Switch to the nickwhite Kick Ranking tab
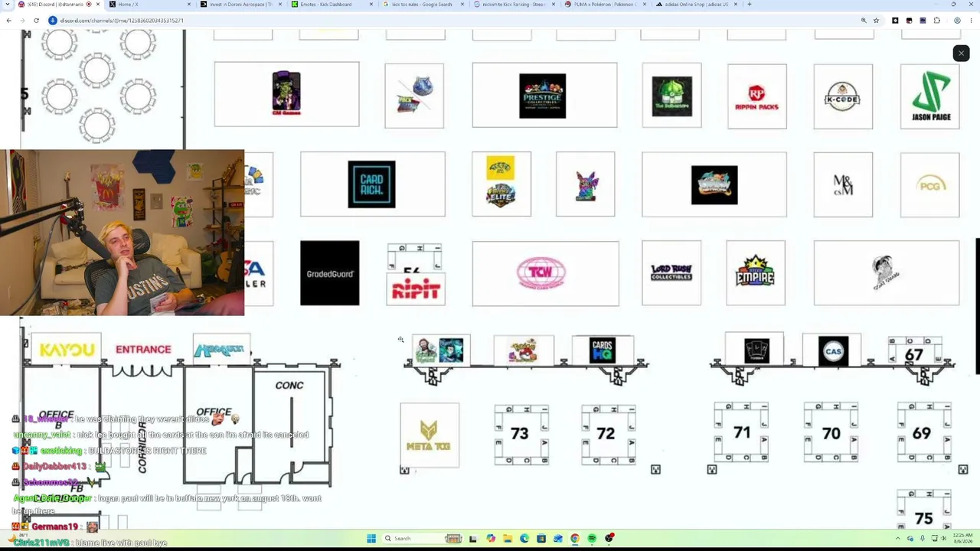Viewport: 980px width, 551px height. (514, 5)
